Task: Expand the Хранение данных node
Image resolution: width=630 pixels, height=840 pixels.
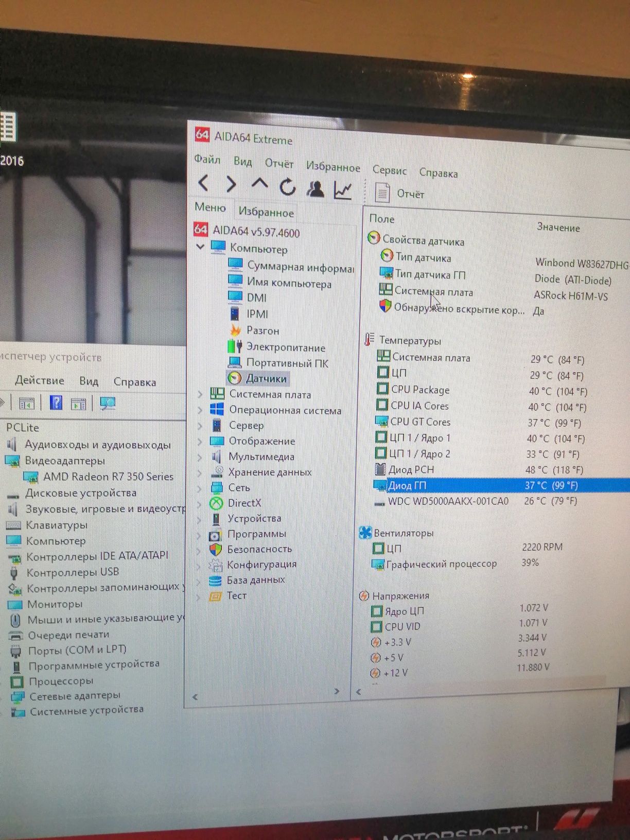Action: pyautogui.click(x=200, y=472)
